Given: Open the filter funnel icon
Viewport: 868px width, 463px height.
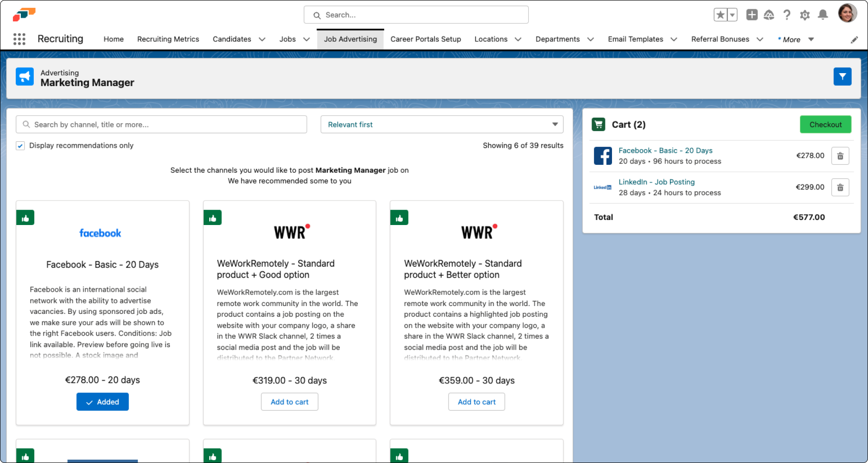Looking at the screenshot, I should 843,76.
